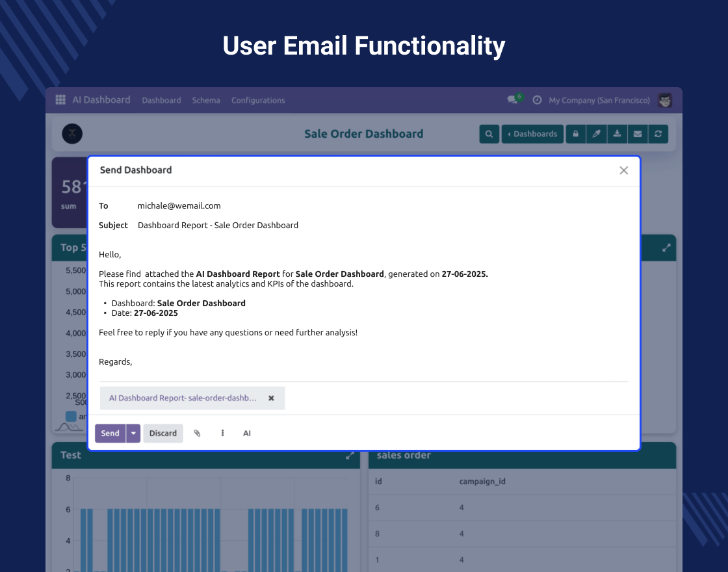Image resolution: width=728 pixels, height=572 pixels.
Task: Remove the AI Dashboard Report attachment
Action: pyautogui.click(x=271, y=398)
